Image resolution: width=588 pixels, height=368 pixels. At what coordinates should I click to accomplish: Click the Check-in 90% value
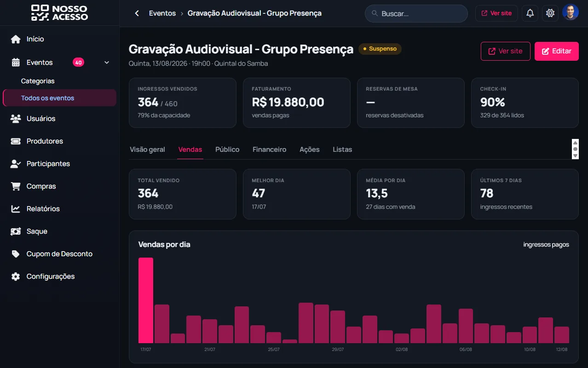tap(492, 102)
